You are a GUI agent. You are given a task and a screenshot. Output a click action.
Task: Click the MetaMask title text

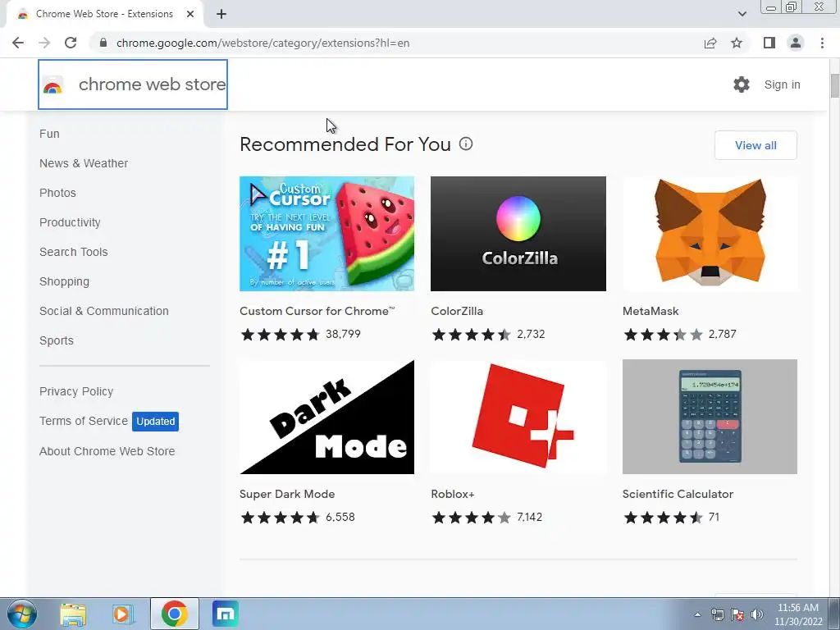(x=651, y=311)
